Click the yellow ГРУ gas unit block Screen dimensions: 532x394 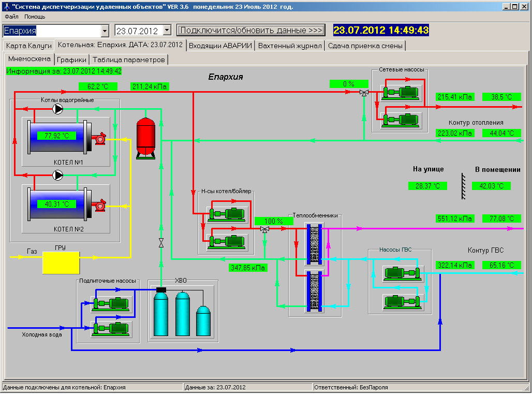[x=61, y=263]
